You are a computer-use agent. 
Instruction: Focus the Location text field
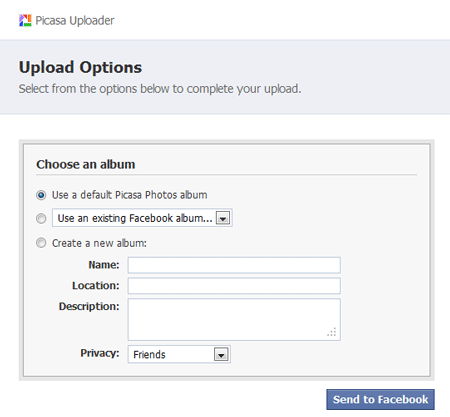pos(234,286)
